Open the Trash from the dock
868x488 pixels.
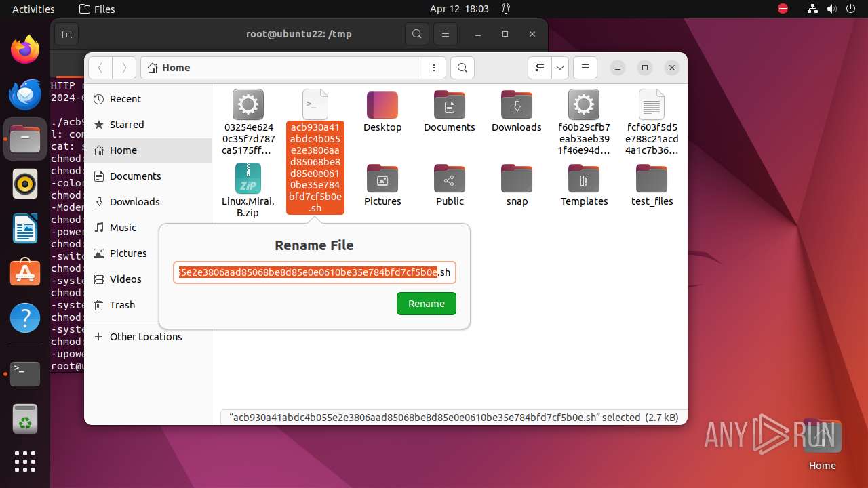pos(25,418)
